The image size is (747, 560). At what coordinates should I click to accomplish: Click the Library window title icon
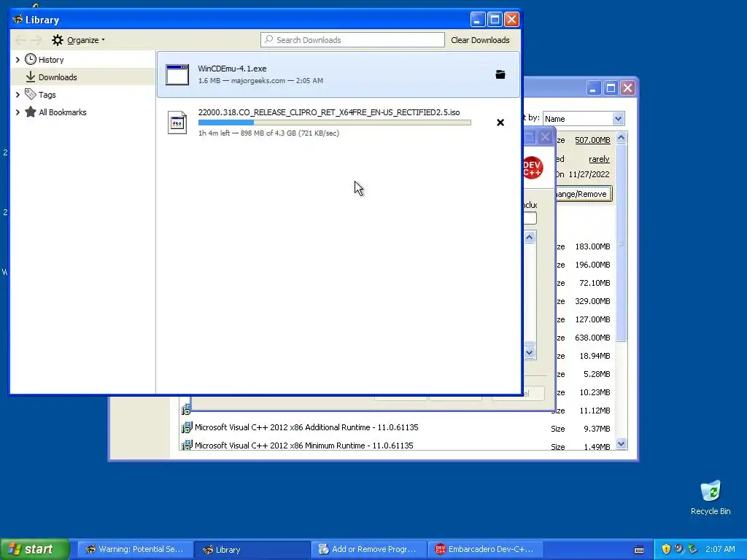click(x=18, y=20)
